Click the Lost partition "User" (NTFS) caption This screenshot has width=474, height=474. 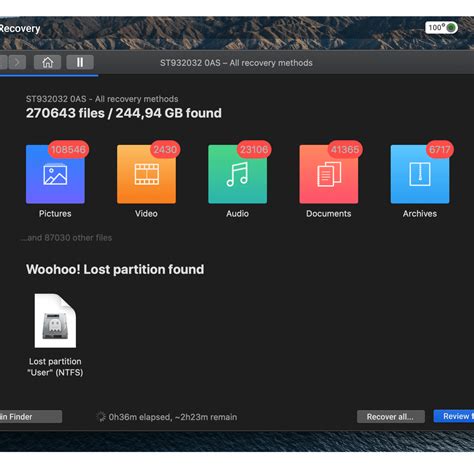point(55,367)
